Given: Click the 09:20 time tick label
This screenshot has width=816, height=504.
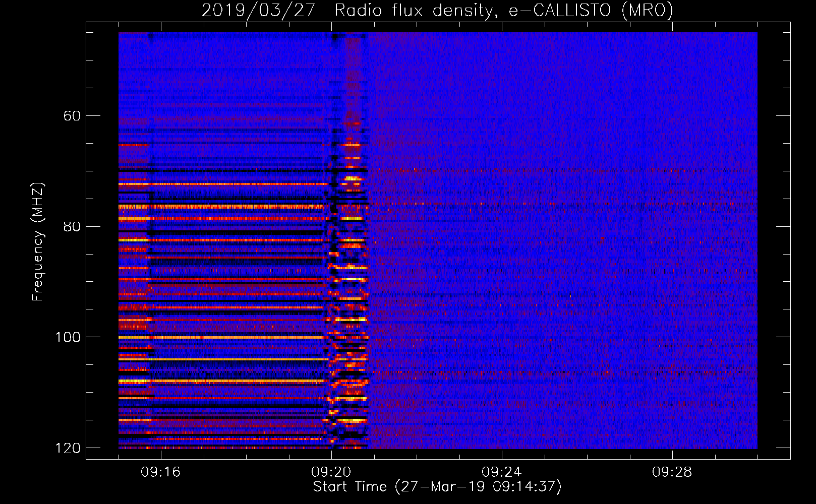Looking at the screenshot, I should pos(331,472).
